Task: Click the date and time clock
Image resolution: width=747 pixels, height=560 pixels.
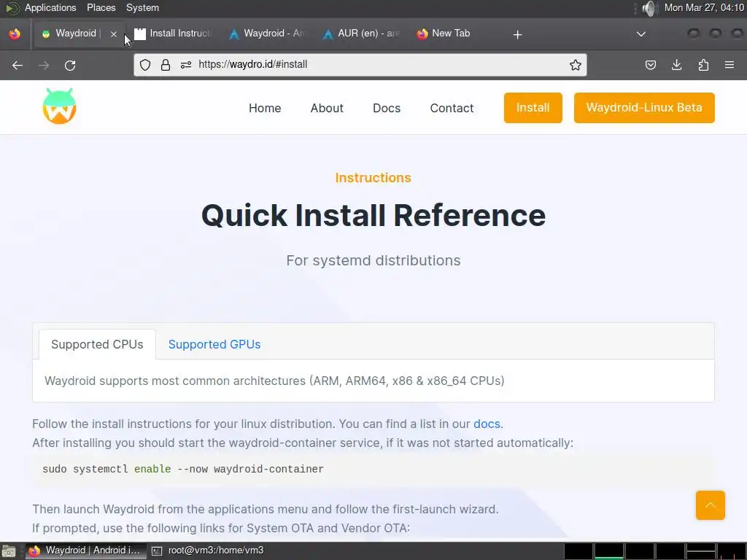Action: coord(704,7)
